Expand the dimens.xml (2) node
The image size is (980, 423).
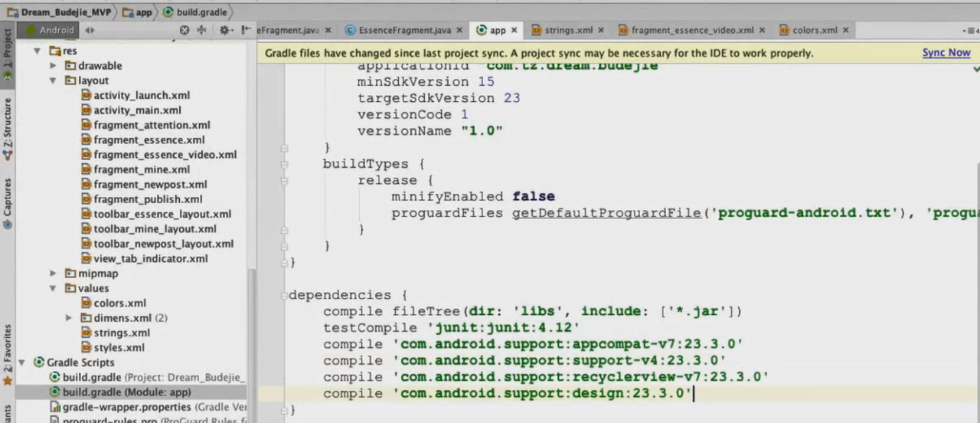point(69,318)
